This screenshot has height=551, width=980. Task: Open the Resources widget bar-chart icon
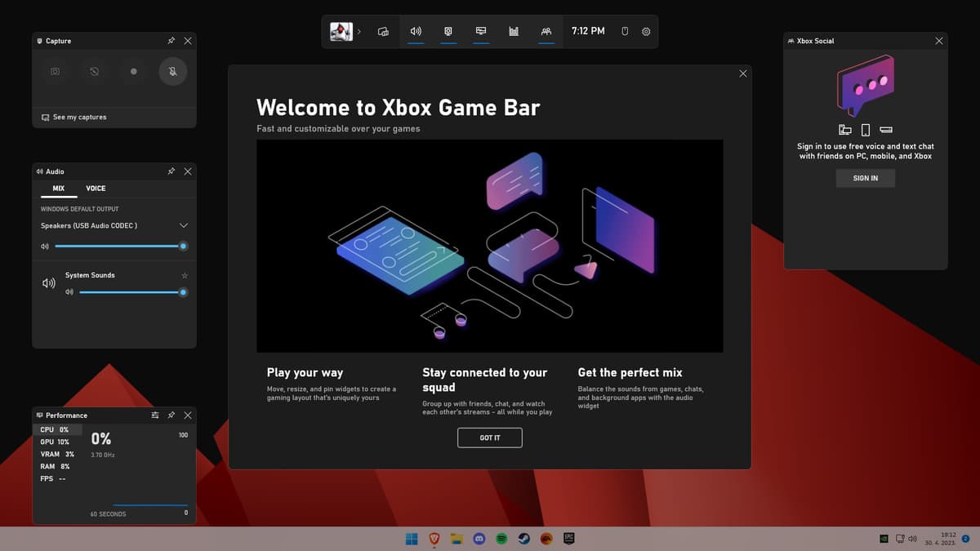click(x=514, y=32)
